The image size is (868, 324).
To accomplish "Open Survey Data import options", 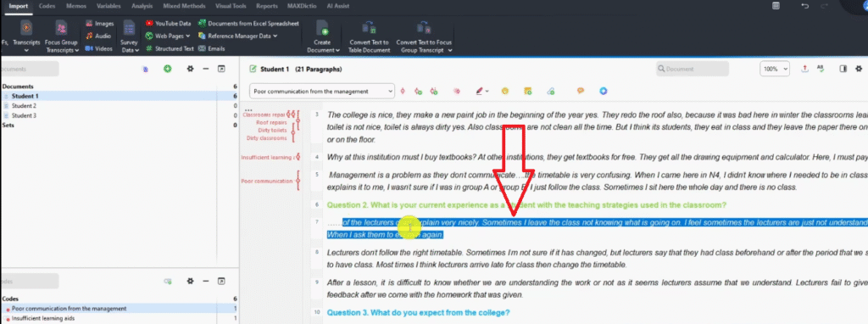I will pos(130,36).
